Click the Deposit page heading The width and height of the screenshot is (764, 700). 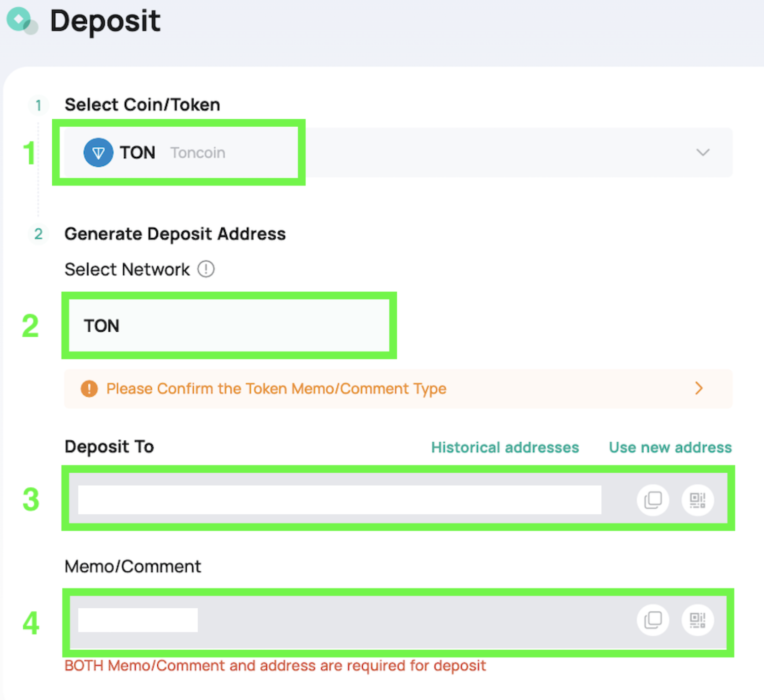[105, 21]
